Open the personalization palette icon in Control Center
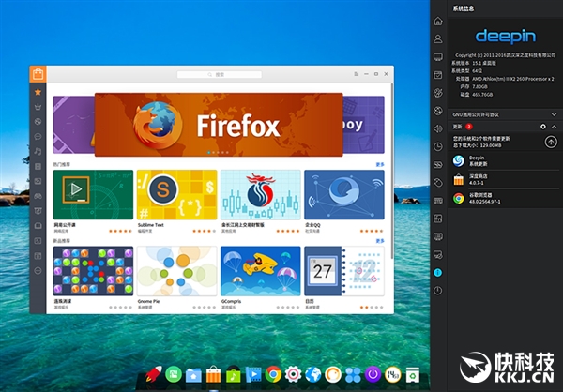The height and width of the screenshot is (392, 563). 437,93
